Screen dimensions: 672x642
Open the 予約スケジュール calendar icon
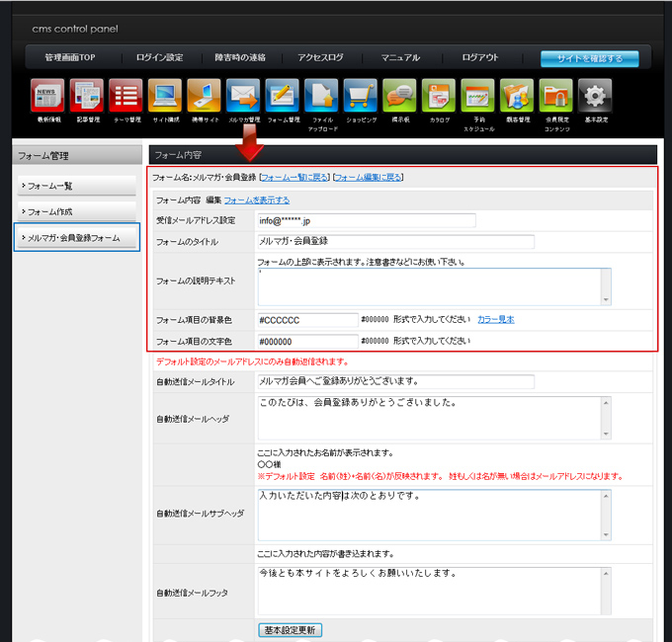(477, 96)
